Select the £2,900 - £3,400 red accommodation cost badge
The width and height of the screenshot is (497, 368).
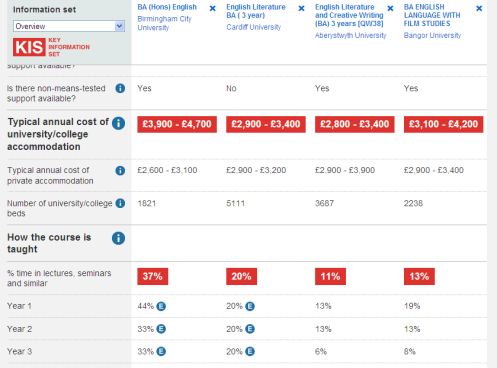point(266,124)
